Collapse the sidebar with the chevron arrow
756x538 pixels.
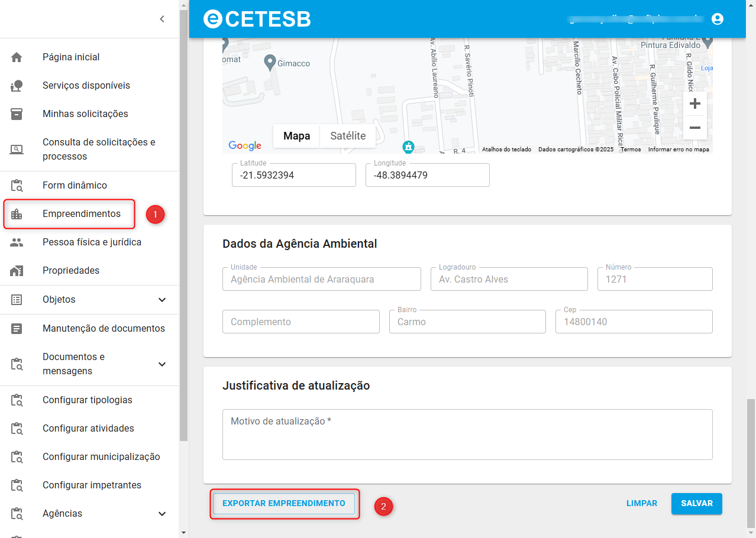tap(162, 19)
